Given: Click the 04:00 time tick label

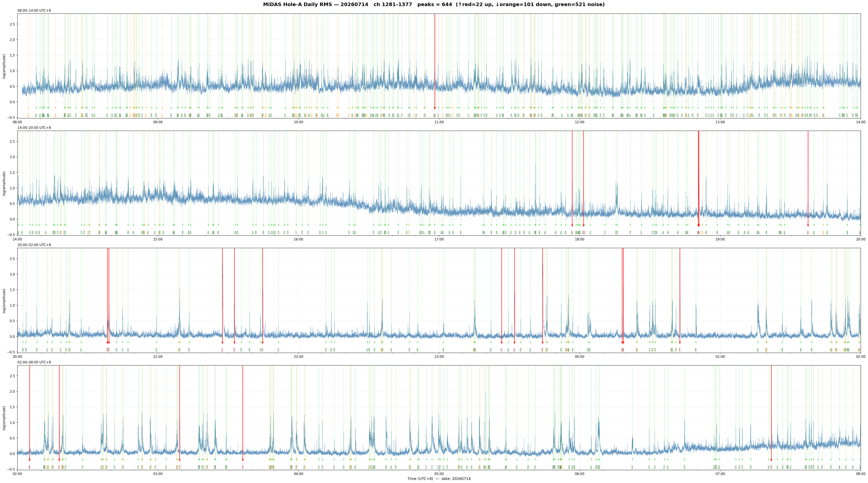Looking at the screenshot, I should click(299, 474).
